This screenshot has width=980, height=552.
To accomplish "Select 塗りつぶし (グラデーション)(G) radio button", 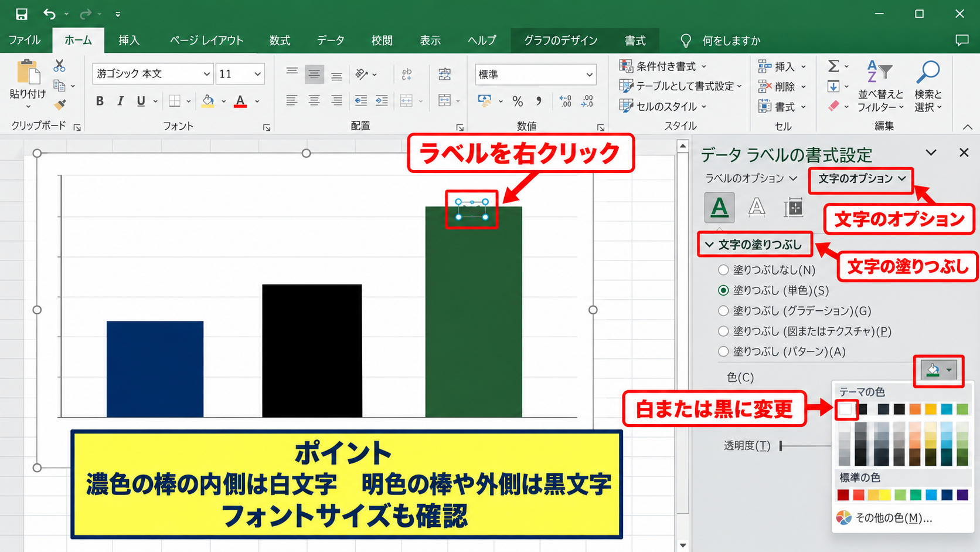I will 723,311.
